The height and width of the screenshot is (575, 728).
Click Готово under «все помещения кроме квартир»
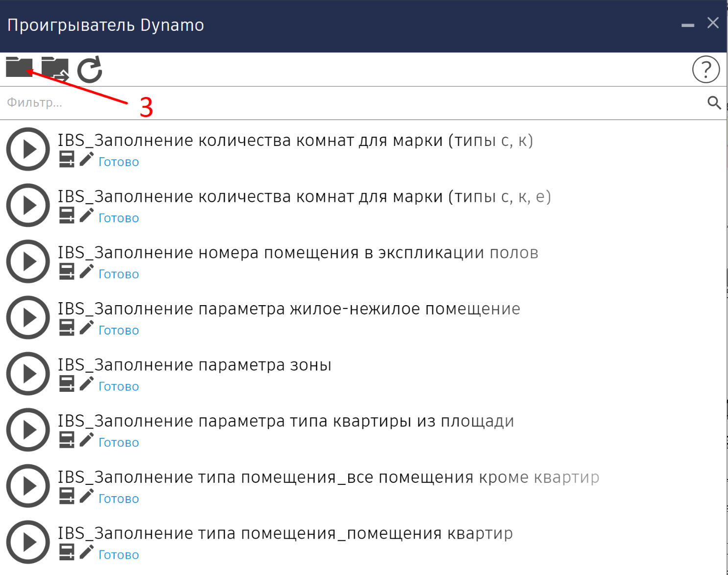coord(119,499)
